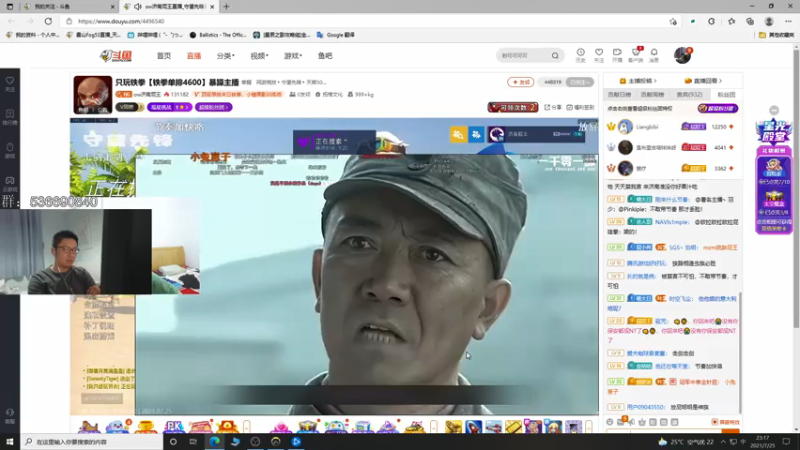The height and width of the screenshot is (450, 800).
Task: Open the cloud gaming gamepad sidebar icon
Action: (x=10, y=184)
